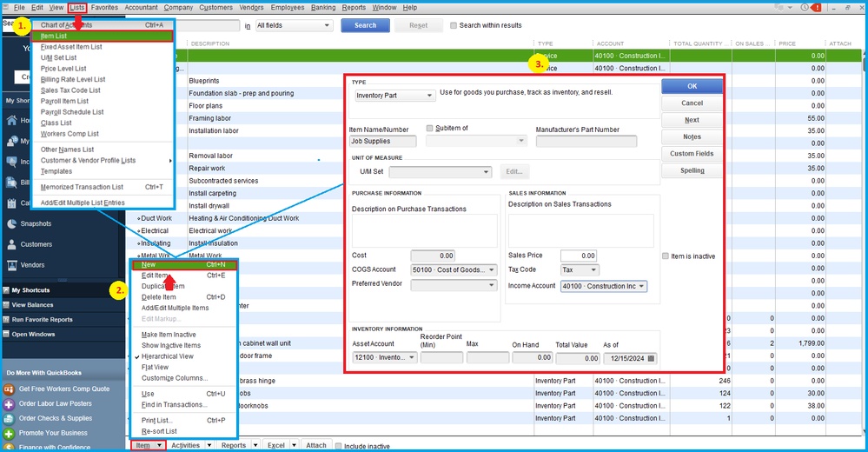Confirm with the OK button
Screen dimensions: 868x452
pos(692,86)
